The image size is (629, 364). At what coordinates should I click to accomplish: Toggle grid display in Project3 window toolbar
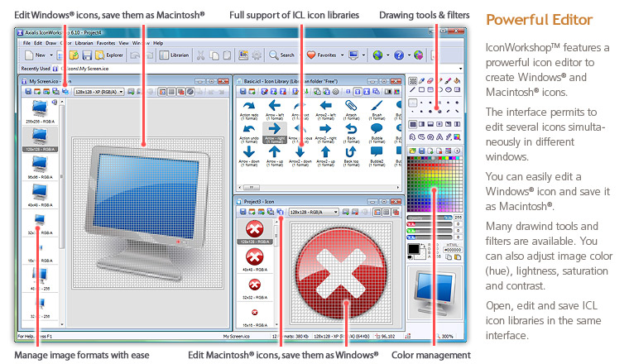point(386,212)
